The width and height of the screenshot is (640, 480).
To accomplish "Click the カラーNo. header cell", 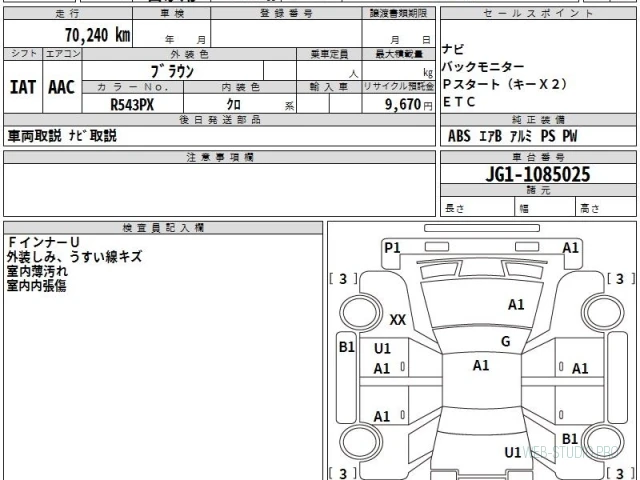I will [133, 87].
